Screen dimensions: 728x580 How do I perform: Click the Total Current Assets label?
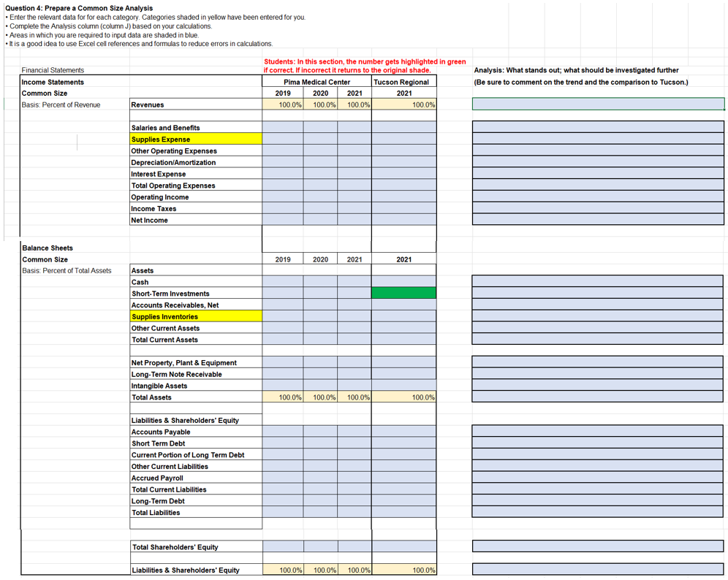(x=164, y=340)
